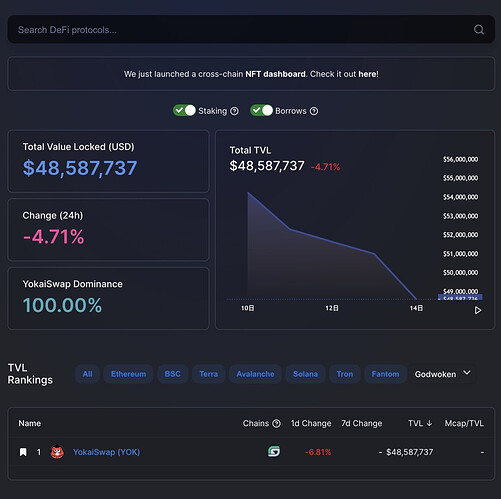Screen dimensions: 501x499
Task: Select the Terra chain filter
Action: coord(209,374)
